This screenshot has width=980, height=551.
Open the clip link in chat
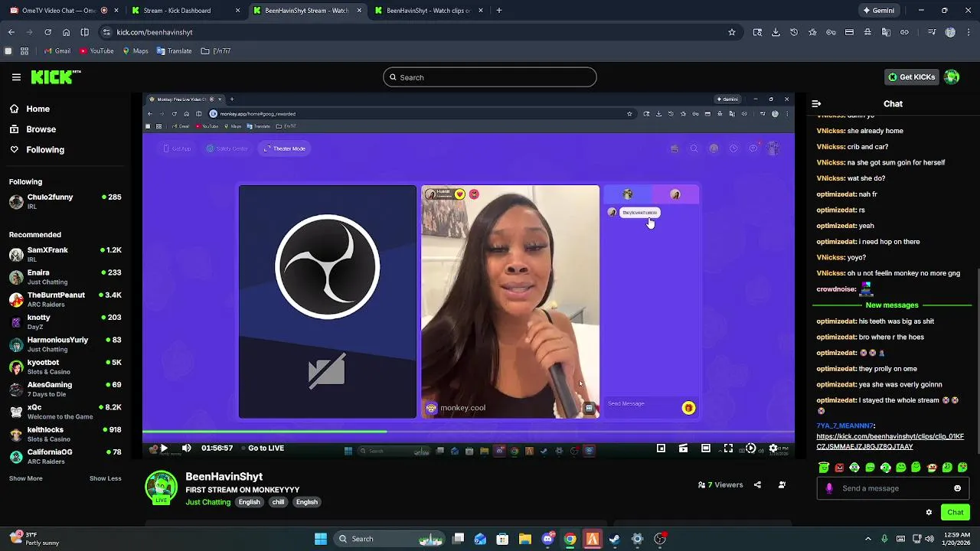890,442
